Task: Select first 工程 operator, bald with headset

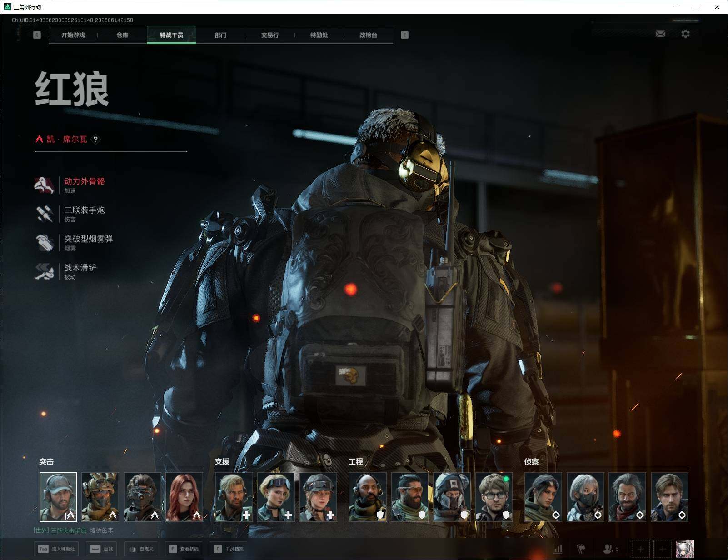Action: click(x=368, y=497)
